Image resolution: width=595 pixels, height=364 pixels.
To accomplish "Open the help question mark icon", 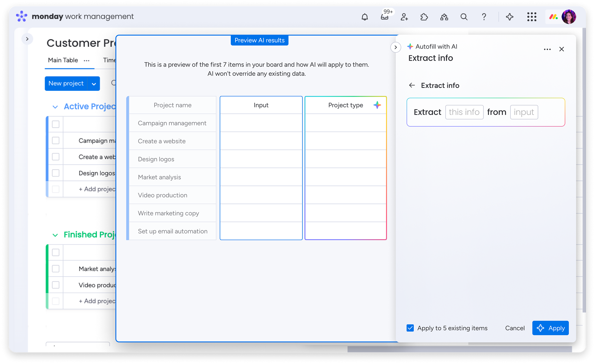I will coord(484,17).
